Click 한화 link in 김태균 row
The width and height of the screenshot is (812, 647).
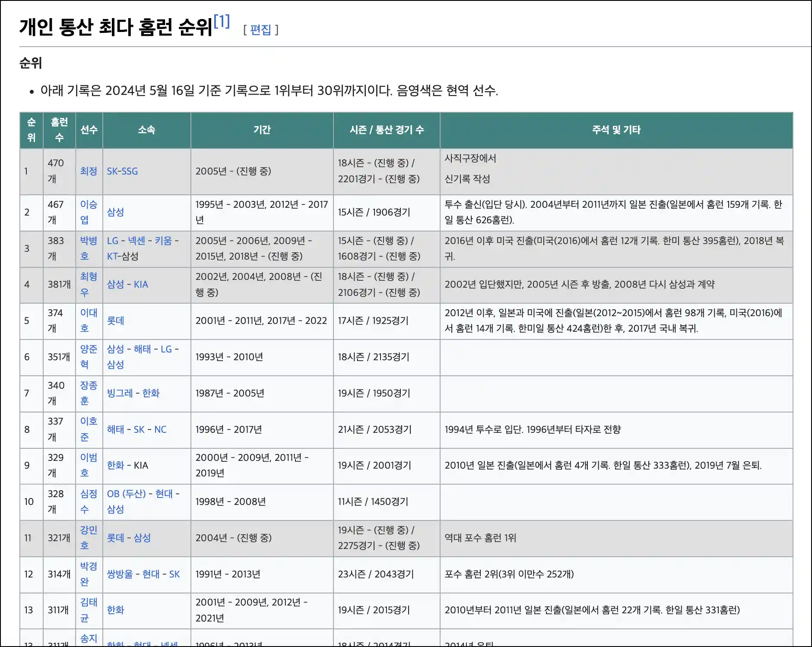click(x=115, y=610)
